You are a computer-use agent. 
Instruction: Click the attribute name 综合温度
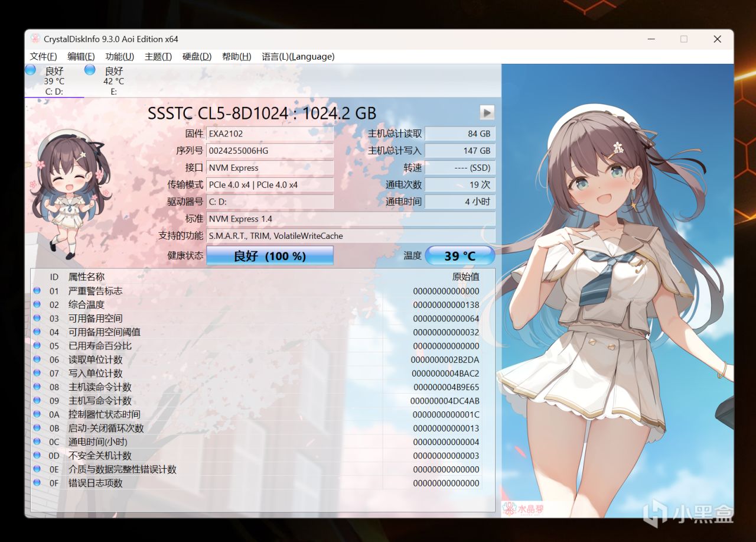point(86,304)
